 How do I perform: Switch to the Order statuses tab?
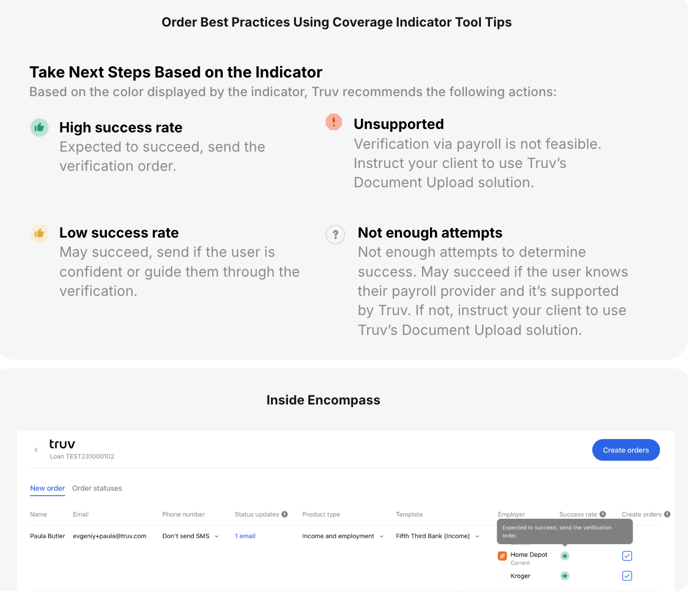coord(97,488)
